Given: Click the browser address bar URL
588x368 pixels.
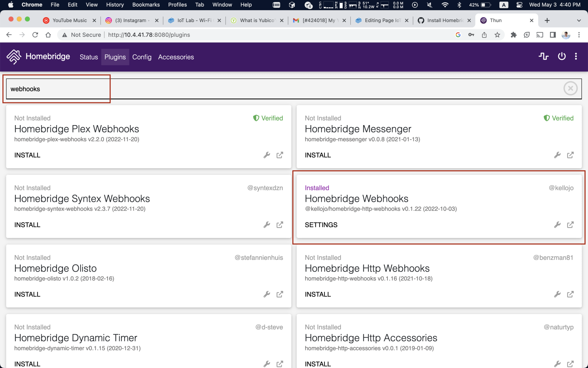Looking at the screenshot, I should (149, 35).
